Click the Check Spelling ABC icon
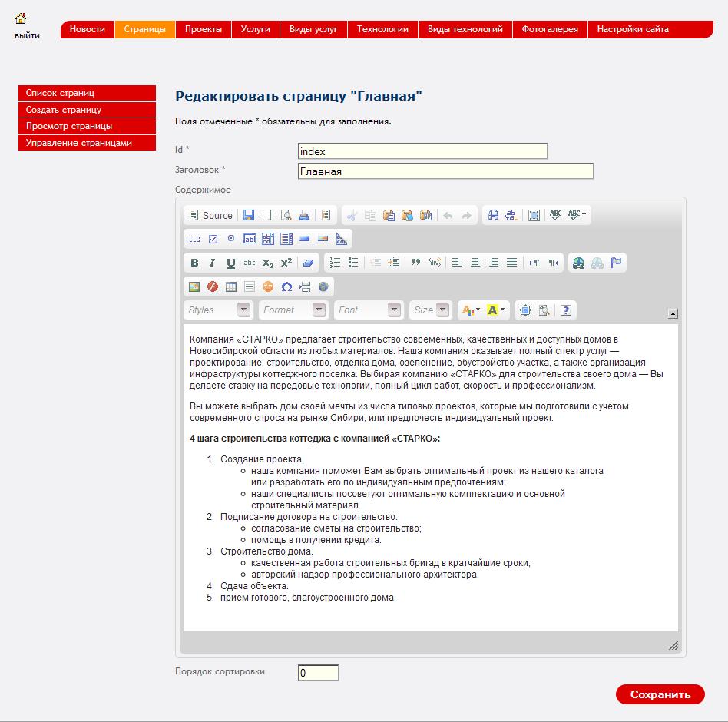 tap(555, 215)
